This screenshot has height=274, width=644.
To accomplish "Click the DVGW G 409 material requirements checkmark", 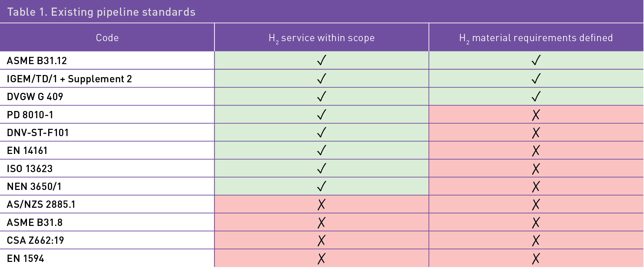I will pos(536,96).
